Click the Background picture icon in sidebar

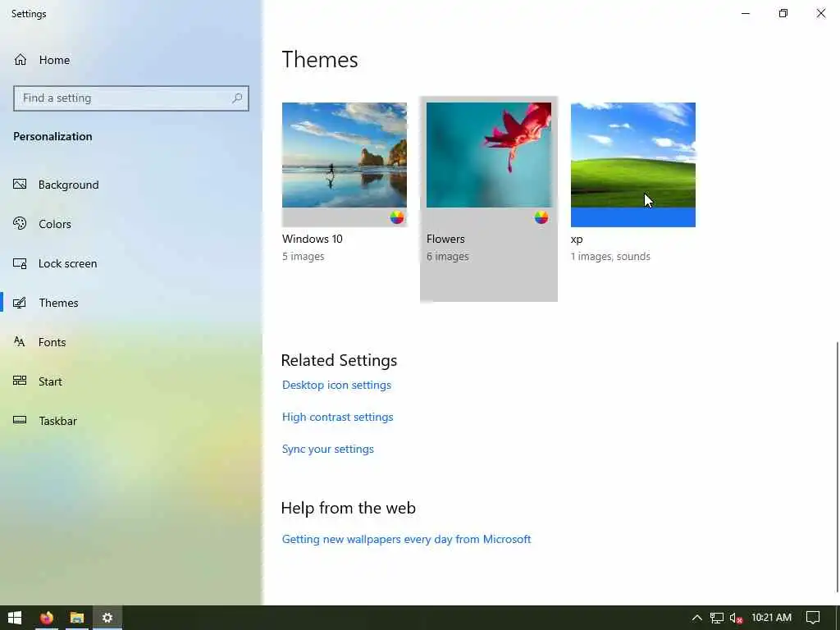(20, 185)
